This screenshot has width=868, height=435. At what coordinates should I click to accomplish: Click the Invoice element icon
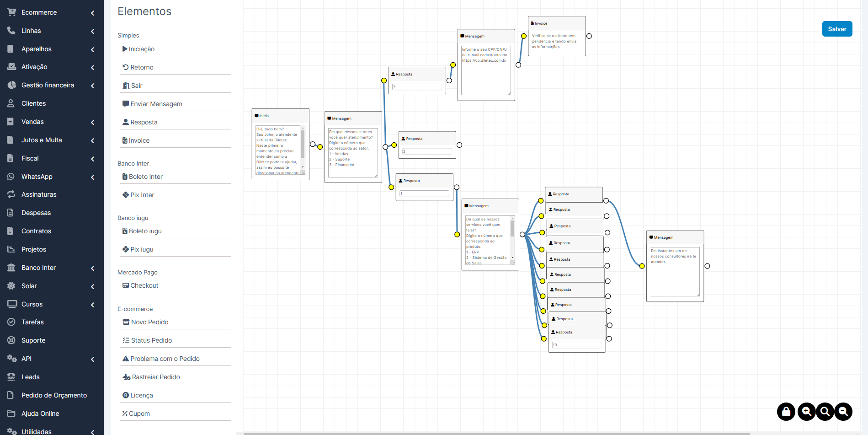tap(125, 140)
